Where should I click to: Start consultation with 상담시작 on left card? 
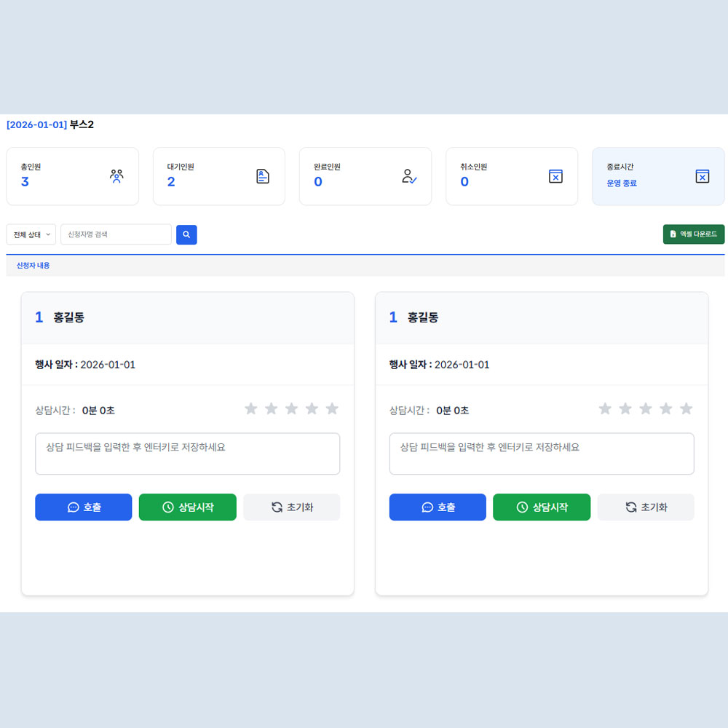188,507
